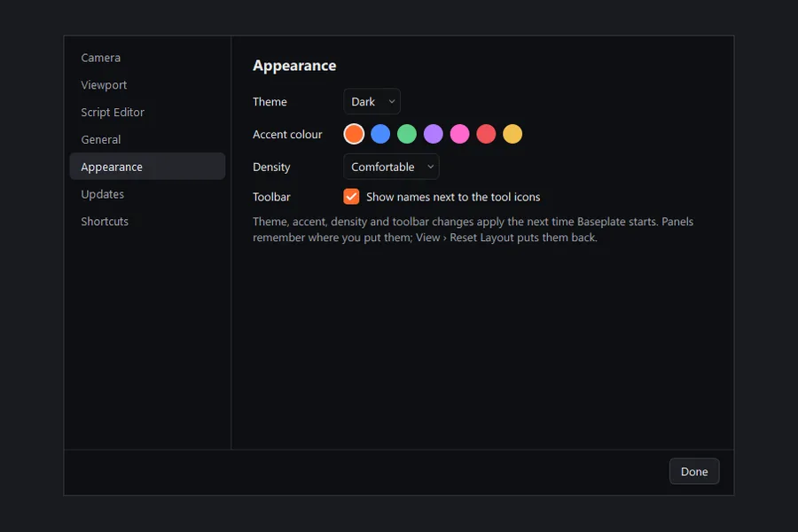Screen dimensions: 798x532
Task: Select the Appearance sidebar item
Action: 147,167
